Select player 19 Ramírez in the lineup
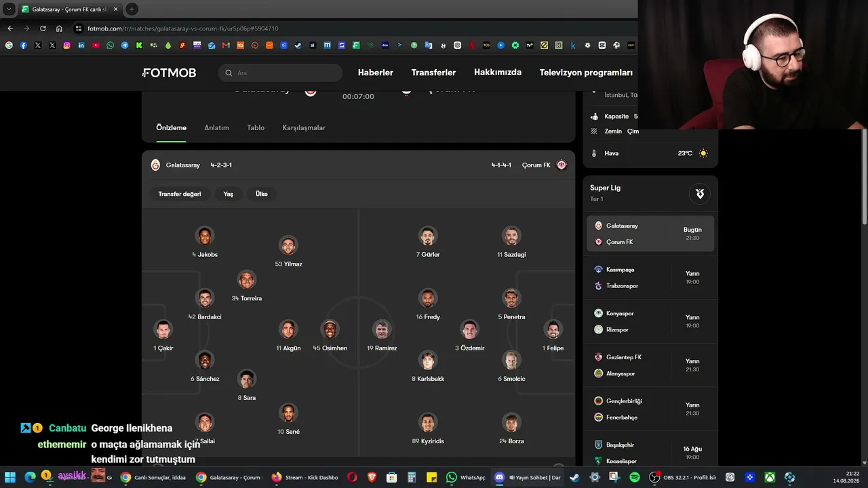Viewport: 868px width, 488px height. [382, 336]
